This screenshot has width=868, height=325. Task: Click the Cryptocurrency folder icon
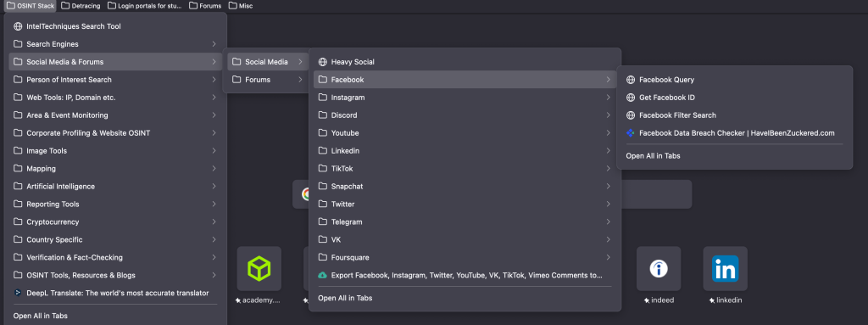pos(18,221)
